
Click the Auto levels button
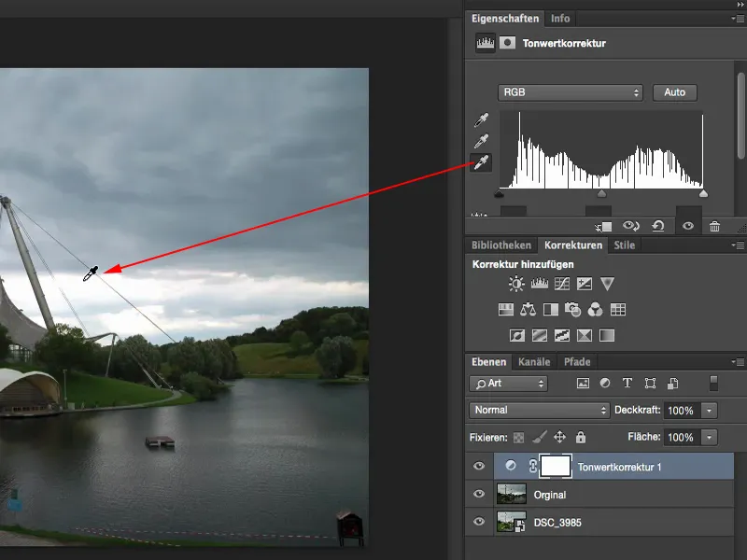(x=674, y=92)
